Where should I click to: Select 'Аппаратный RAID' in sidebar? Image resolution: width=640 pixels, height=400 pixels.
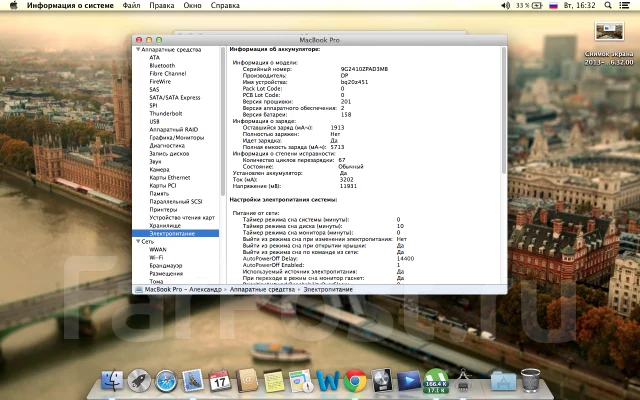(173, 129)
